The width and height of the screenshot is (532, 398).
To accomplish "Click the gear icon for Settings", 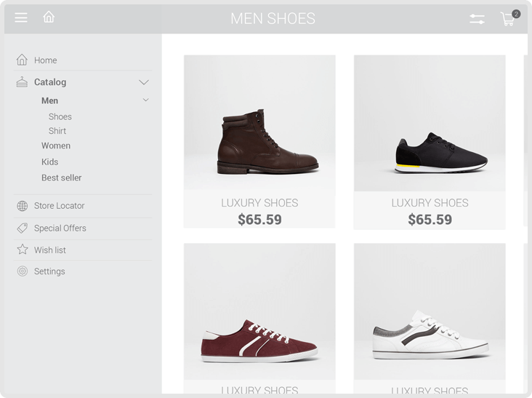I will (x=23, y=271).
